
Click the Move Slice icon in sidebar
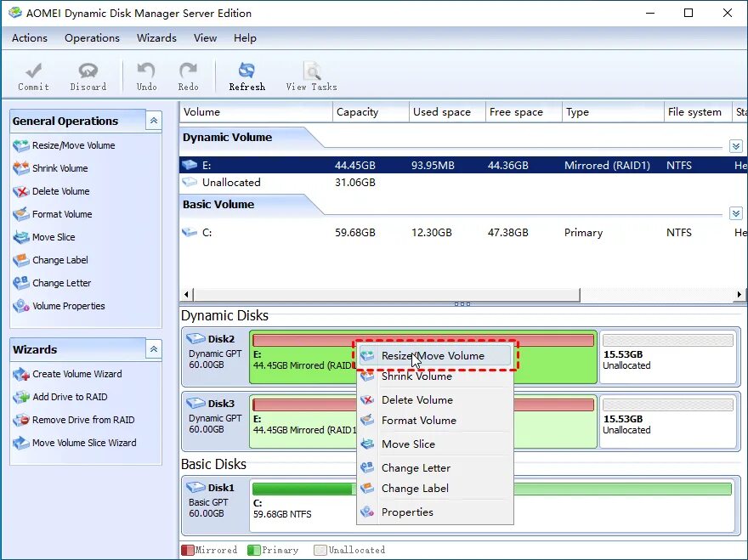tap(21, 237)
